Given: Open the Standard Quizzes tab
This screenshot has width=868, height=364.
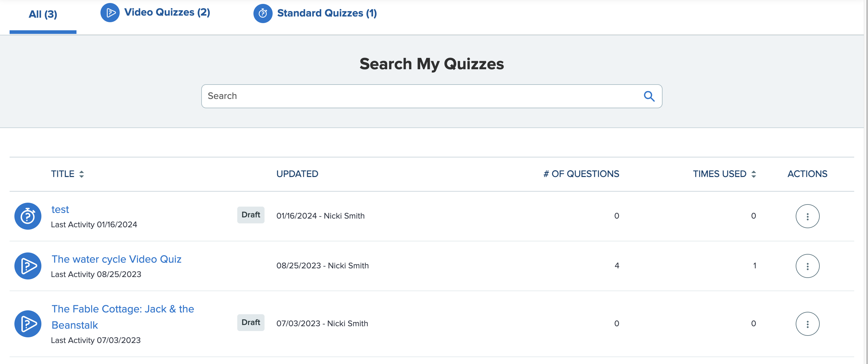Looking at the screenshot, I should click(x=326, y=13).
